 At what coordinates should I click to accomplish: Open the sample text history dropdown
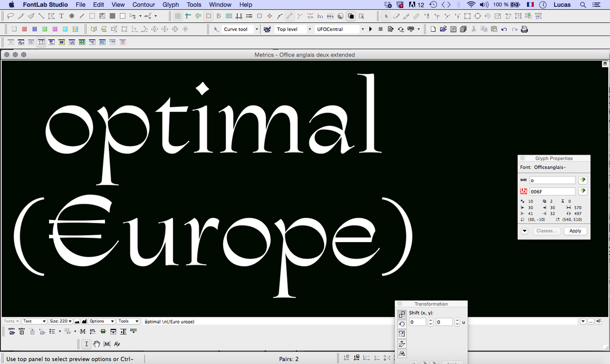583,322
